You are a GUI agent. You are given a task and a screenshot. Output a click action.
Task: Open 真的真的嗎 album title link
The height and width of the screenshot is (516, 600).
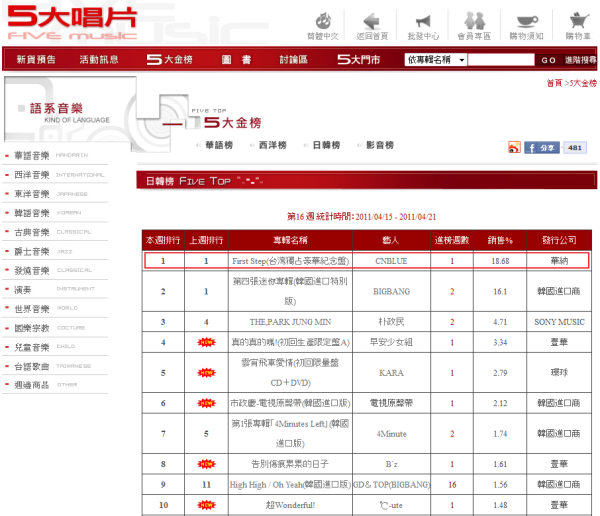pos(290,342)
